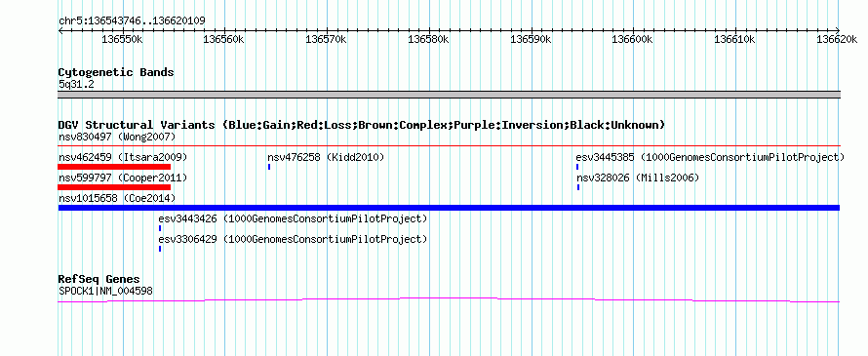
Task: Open the esv3443426 1000GenomesConsortiumPilotProject label
Action: 293,218
